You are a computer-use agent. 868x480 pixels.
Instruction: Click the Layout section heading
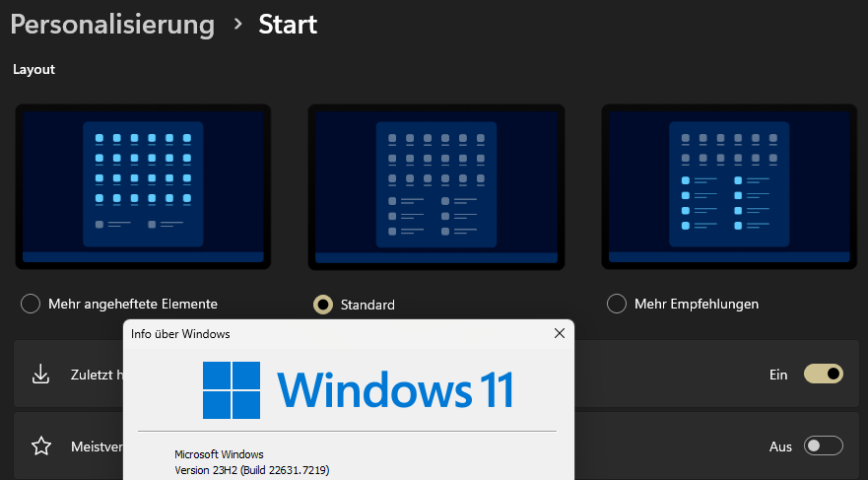(33, 70)
